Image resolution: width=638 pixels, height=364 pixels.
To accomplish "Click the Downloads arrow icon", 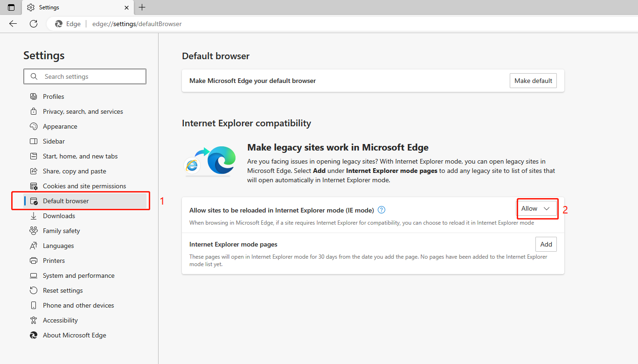I will (x=34, y=216).
